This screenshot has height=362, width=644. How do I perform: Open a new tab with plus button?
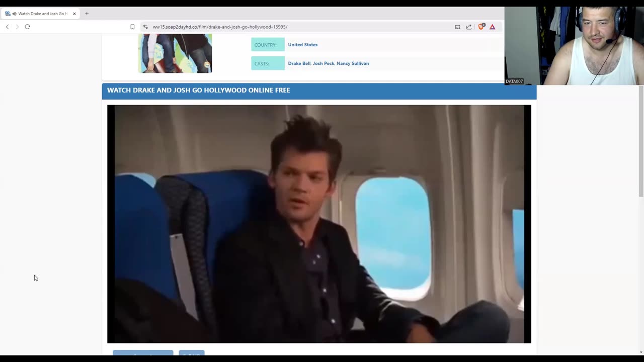87,14
